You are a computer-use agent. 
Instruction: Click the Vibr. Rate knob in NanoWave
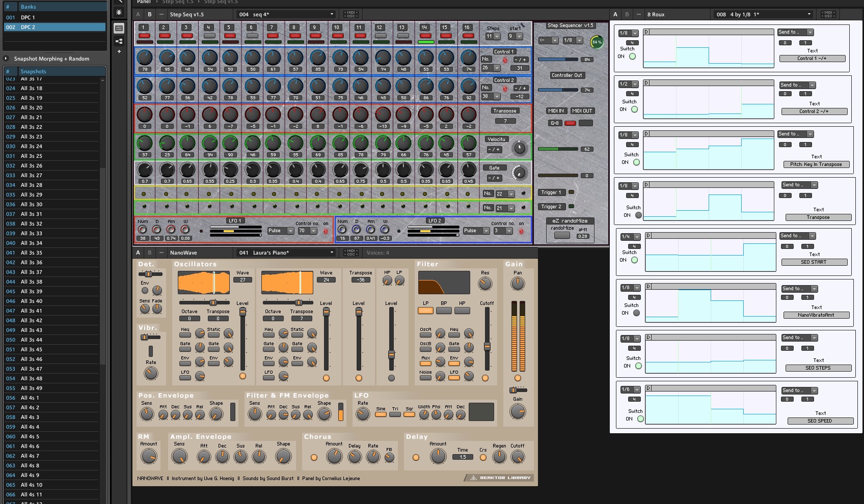point(151,374)
